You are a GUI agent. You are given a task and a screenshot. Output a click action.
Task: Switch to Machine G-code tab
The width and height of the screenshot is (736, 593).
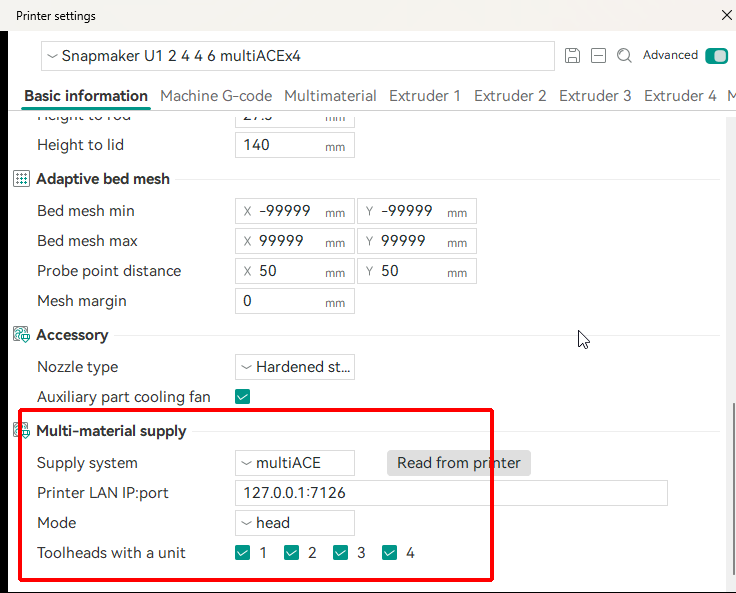click(216, 96)
